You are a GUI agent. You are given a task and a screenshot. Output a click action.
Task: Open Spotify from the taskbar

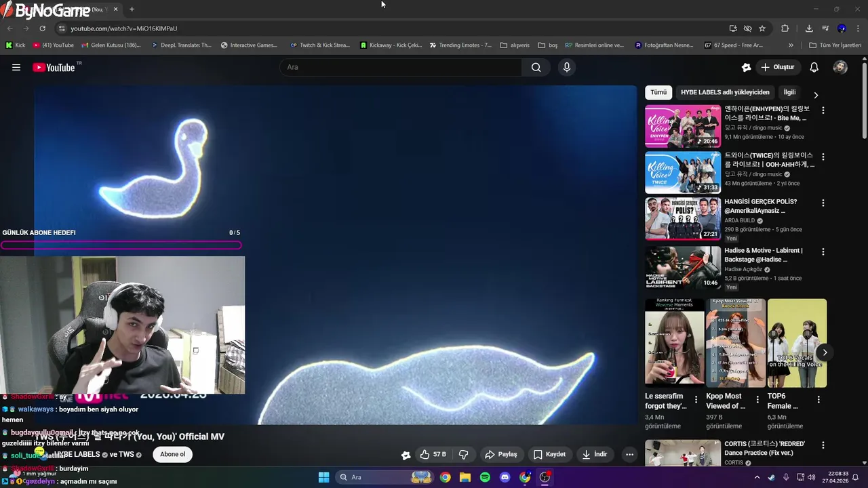485,477
